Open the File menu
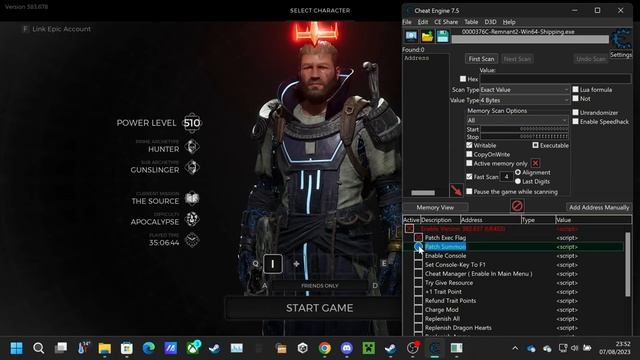The width and height of the screenshot is (640, 360). pos(407,22)
